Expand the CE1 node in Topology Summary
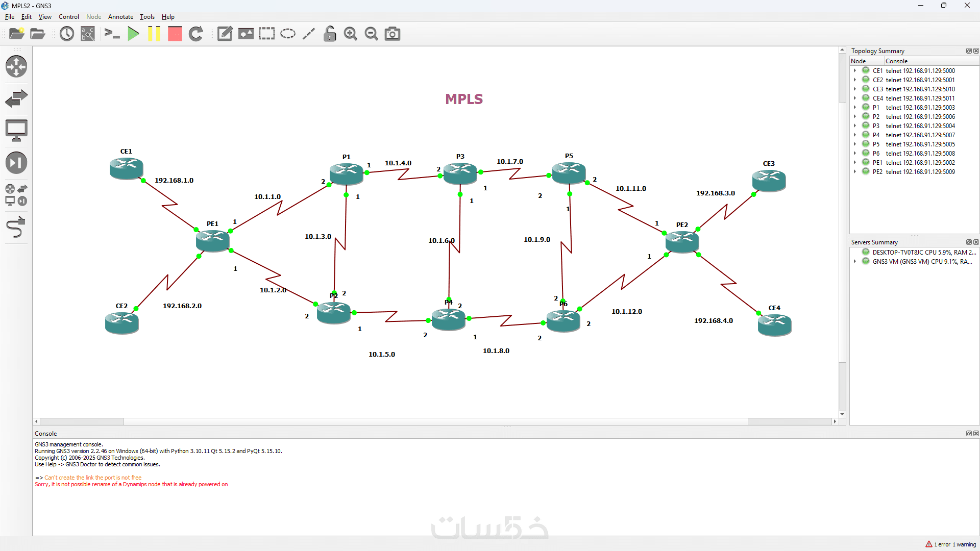 click(x=855, y=71)
